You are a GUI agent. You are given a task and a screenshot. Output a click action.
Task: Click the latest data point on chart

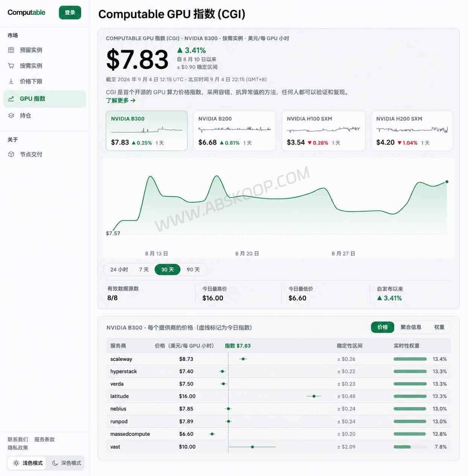(x=447, y=182)
